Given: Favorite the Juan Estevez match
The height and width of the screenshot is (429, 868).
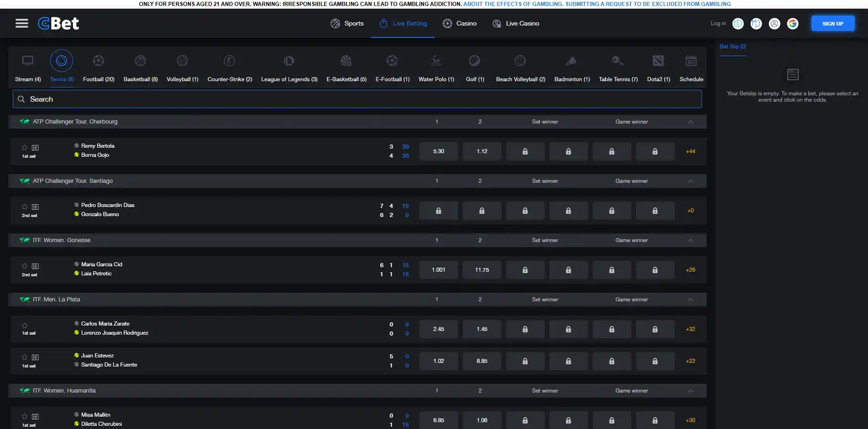Looking at the screenshot, I should (25, 357).
